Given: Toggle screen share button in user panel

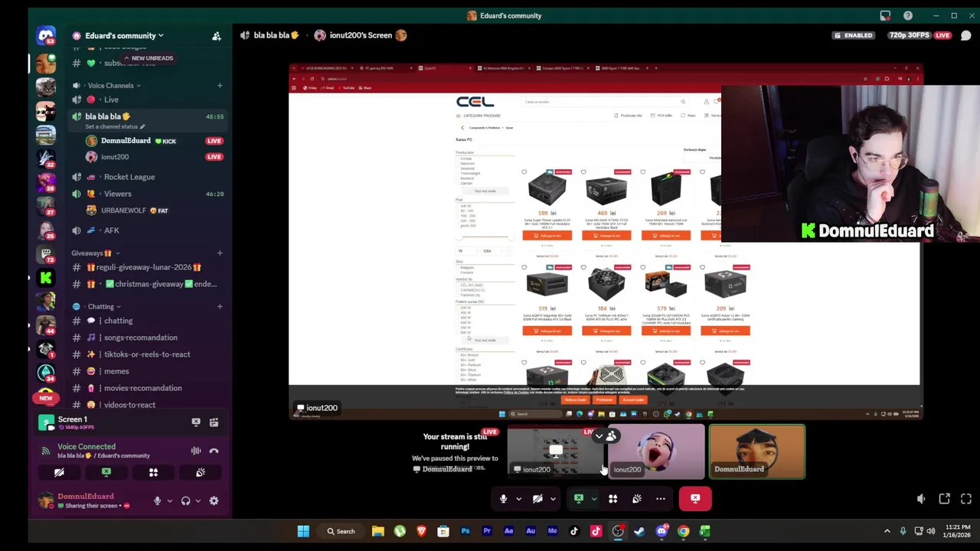Looking at the screenshot, I should tap(106, 473).
